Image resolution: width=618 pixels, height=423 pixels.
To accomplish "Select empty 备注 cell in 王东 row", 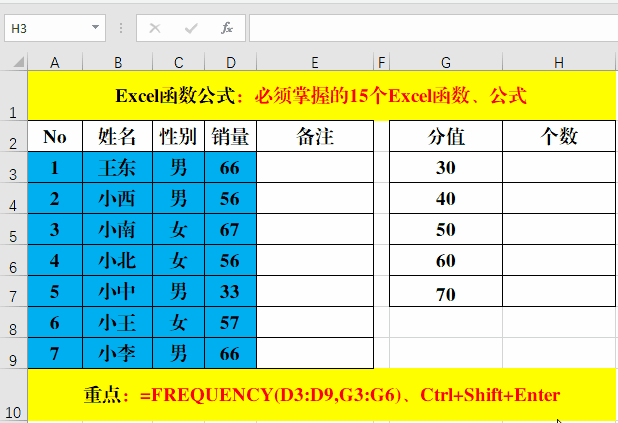I will [x=315, y=167].
